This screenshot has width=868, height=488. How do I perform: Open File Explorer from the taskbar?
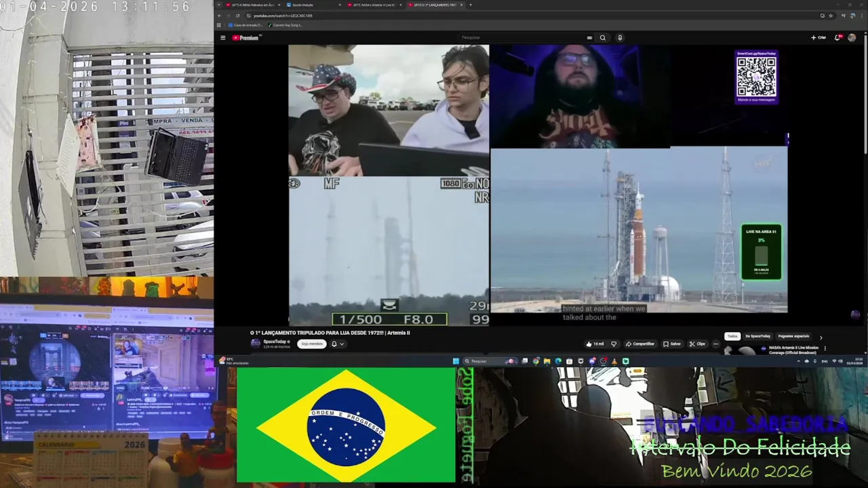click(547, 361)
